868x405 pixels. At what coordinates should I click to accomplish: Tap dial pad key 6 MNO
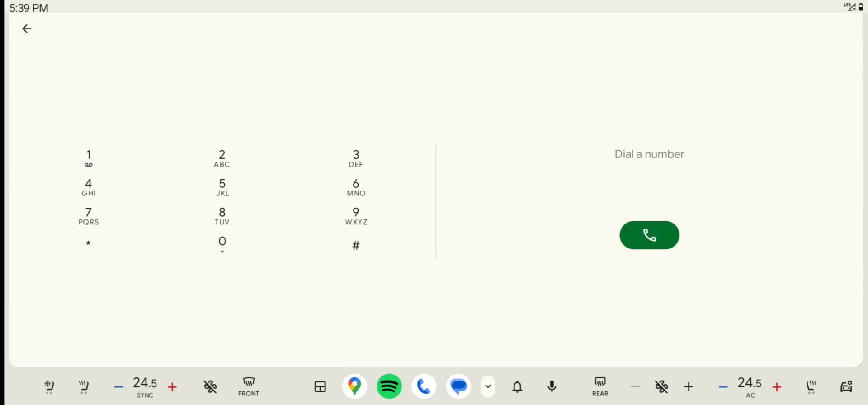tap(356, 187)
